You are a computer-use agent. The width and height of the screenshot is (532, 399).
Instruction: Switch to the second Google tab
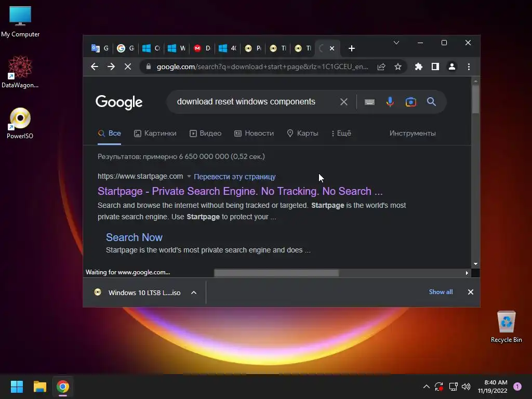126,48
